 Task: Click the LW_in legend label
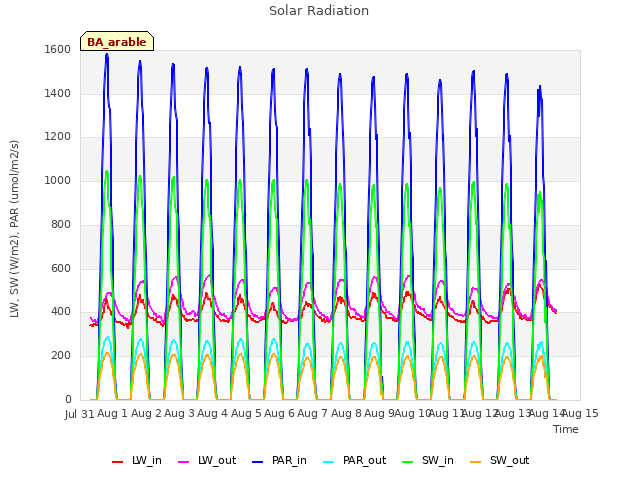pos(147,460)
